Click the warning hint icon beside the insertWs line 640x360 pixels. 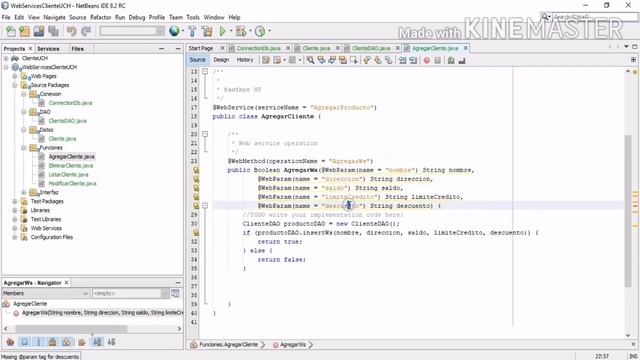[x=196, y=233]
